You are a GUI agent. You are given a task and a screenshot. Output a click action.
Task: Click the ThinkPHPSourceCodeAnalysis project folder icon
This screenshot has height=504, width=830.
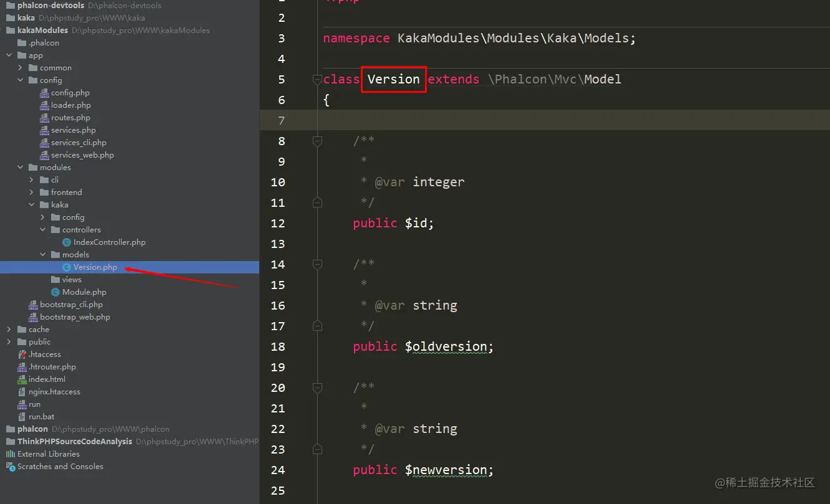point(11,442)
